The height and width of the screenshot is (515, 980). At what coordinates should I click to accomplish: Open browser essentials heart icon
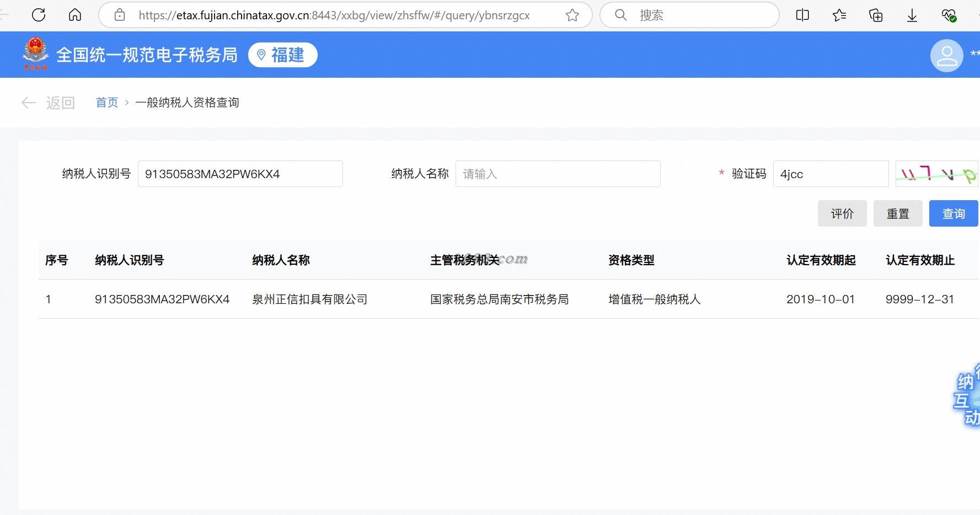949,15
